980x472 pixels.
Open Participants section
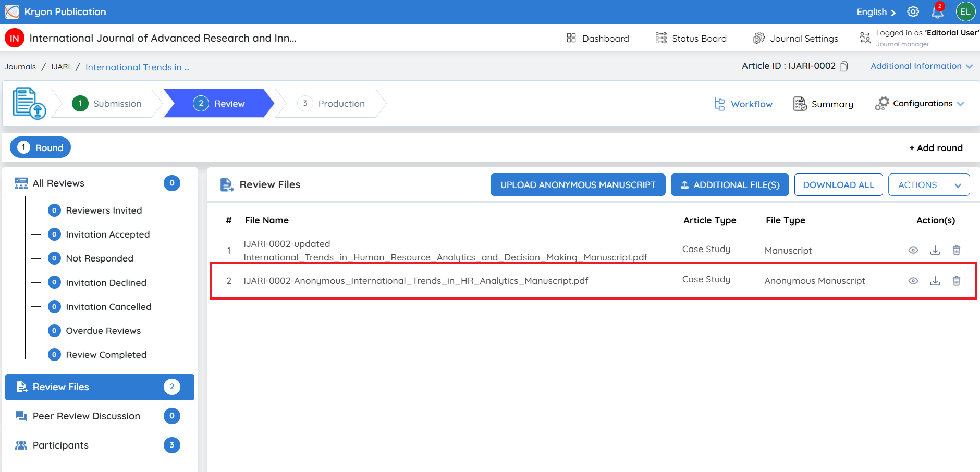click(99, 445)
